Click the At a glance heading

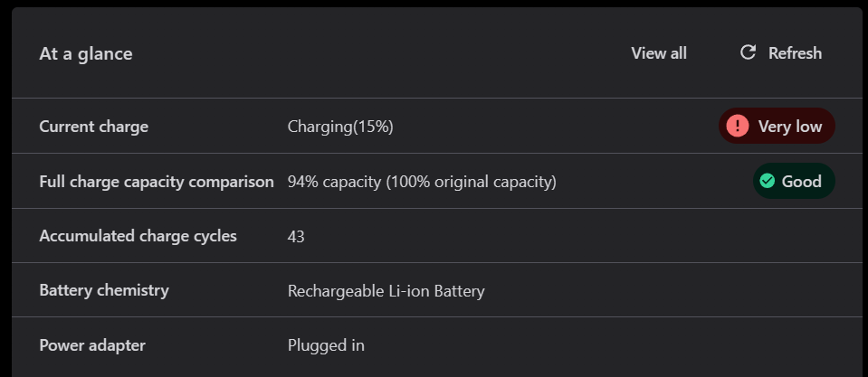[x=86, y=53]
